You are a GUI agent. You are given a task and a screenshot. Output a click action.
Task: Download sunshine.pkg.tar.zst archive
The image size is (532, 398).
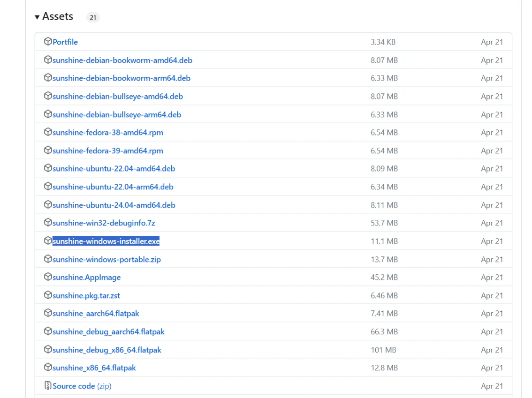coord(86,296)
